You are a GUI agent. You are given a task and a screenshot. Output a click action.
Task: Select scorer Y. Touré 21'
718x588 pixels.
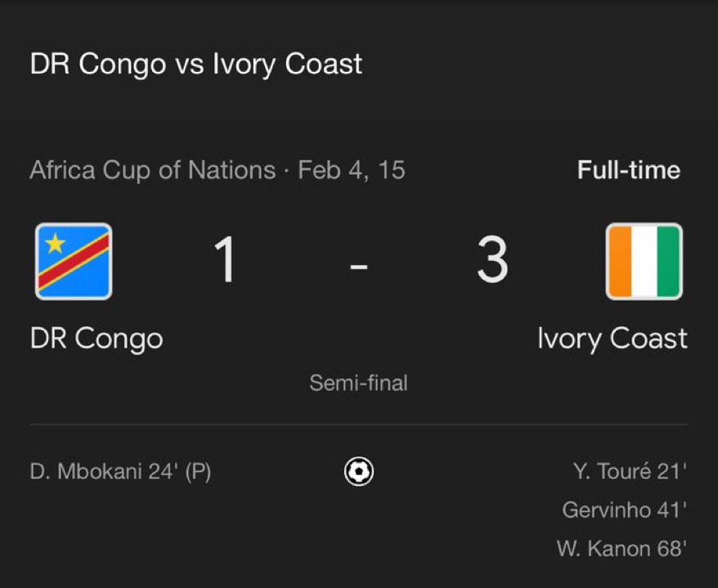630,471
